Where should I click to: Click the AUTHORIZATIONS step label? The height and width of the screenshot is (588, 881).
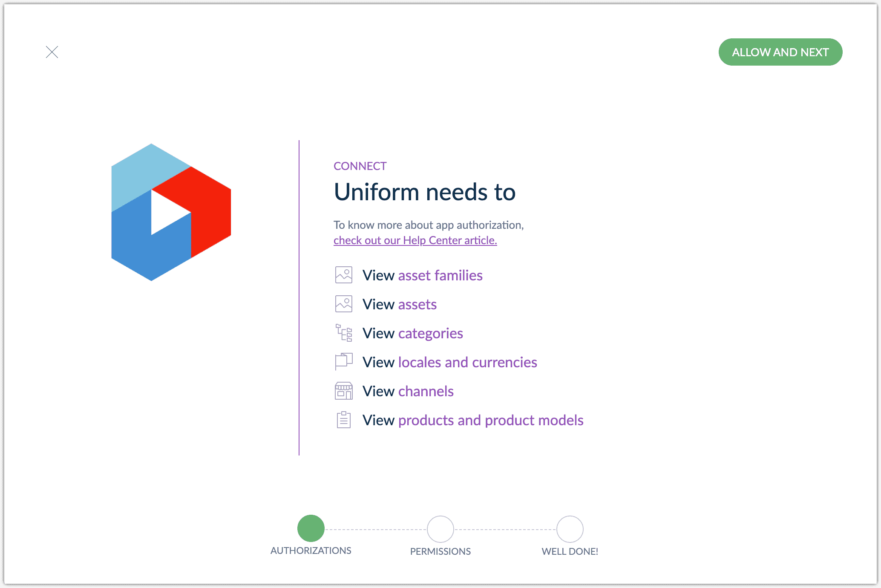[x=311, y=551]
